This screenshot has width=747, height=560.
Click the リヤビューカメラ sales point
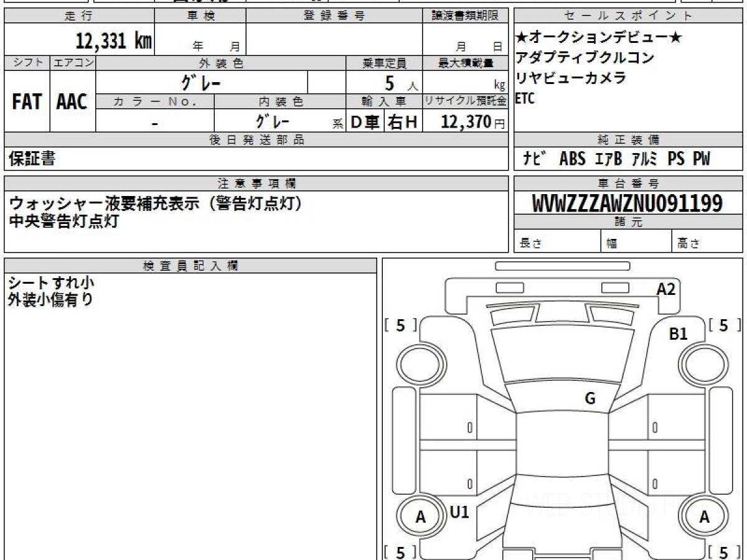coord(571,78)
